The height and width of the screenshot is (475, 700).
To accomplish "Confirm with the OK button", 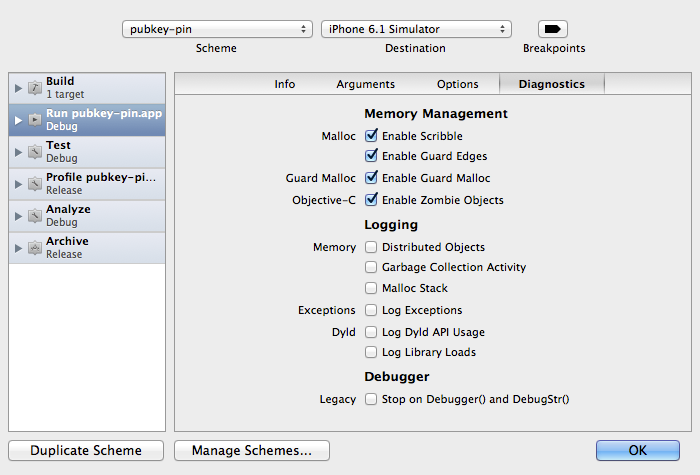I will click(638, 451).
